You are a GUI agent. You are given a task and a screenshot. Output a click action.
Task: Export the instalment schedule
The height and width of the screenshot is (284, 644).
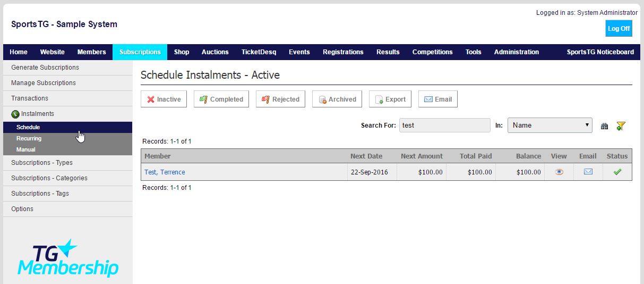[390, 99]
